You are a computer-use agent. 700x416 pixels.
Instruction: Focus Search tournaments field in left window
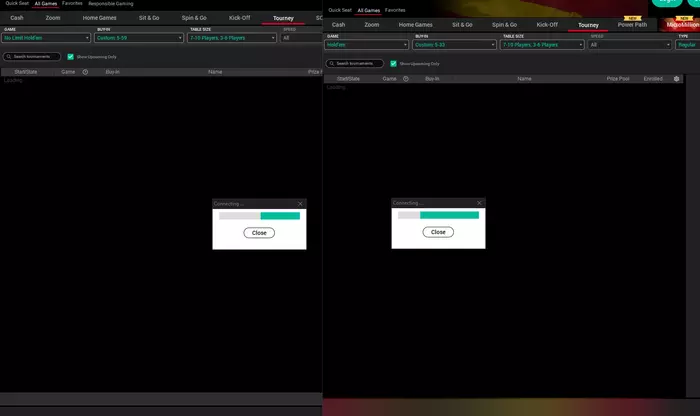[32, 57]
